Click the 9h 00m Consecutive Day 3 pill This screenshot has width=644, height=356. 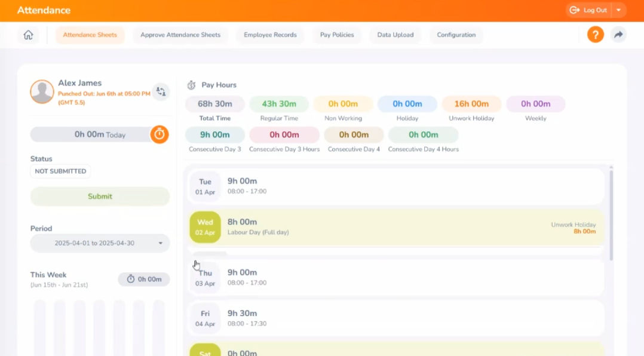[x=215, y=134]
